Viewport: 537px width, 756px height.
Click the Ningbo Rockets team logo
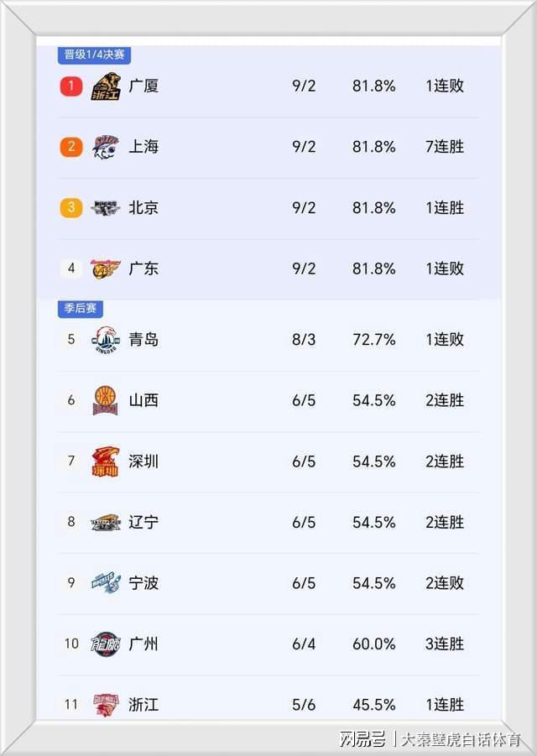(106, 583)
